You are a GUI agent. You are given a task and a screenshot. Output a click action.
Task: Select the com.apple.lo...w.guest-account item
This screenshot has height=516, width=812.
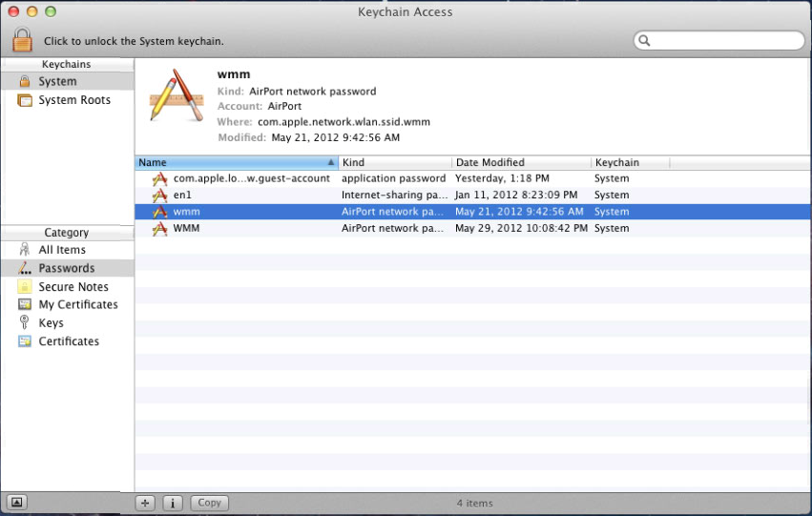click(x=473, y=178)
